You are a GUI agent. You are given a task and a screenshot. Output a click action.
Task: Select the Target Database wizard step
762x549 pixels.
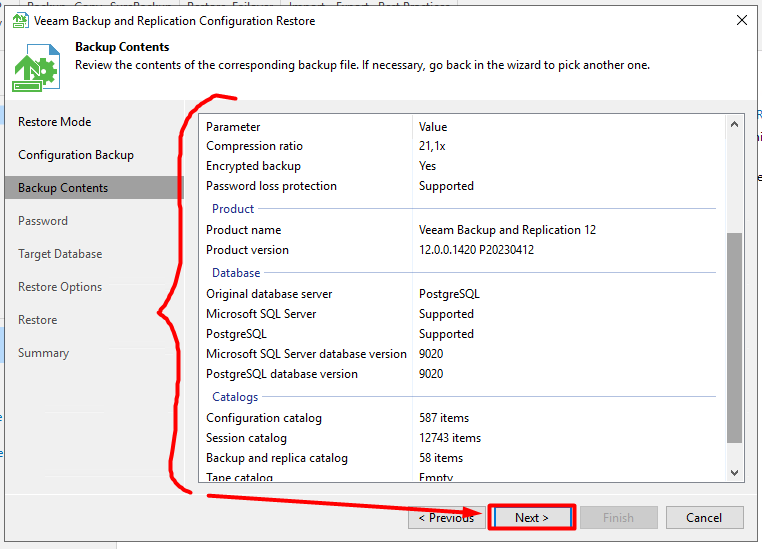[60, 254]
